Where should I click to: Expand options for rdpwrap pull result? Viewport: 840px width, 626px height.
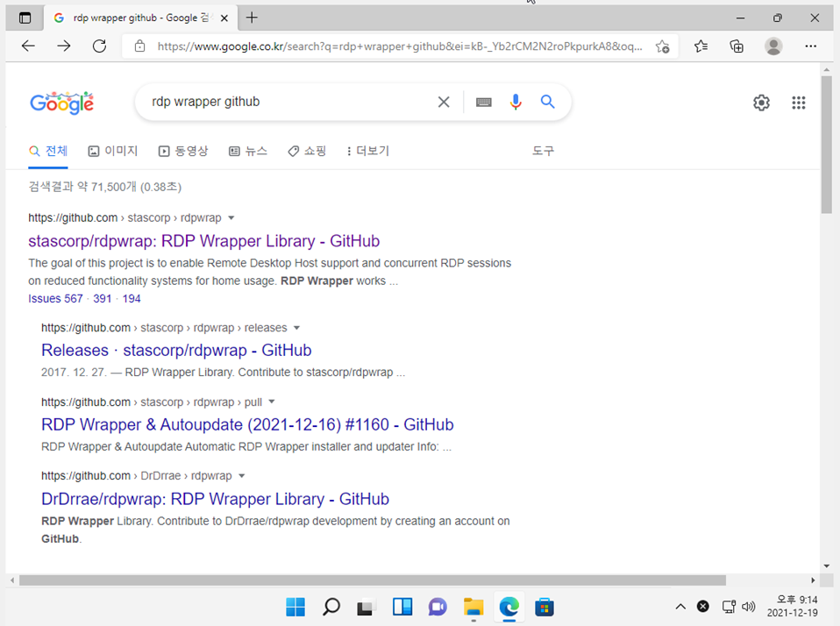click(272, 402)
